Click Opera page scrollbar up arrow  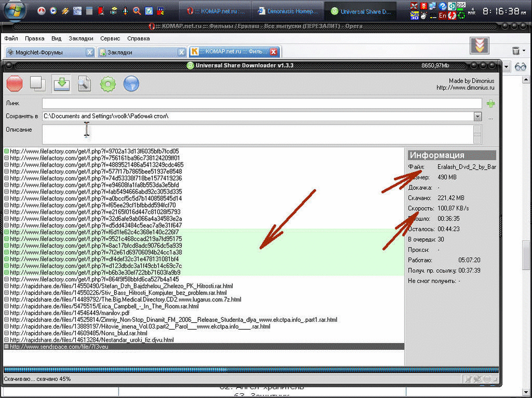point(526,80)
